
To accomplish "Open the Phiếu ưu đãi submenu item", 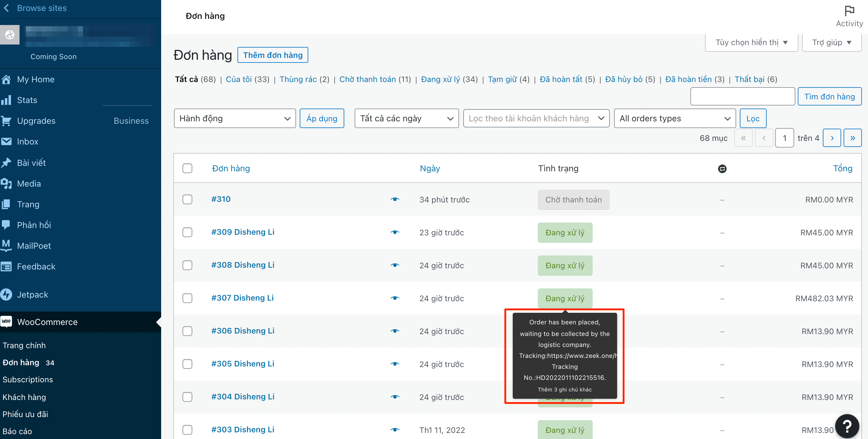I will pos(25,414).
